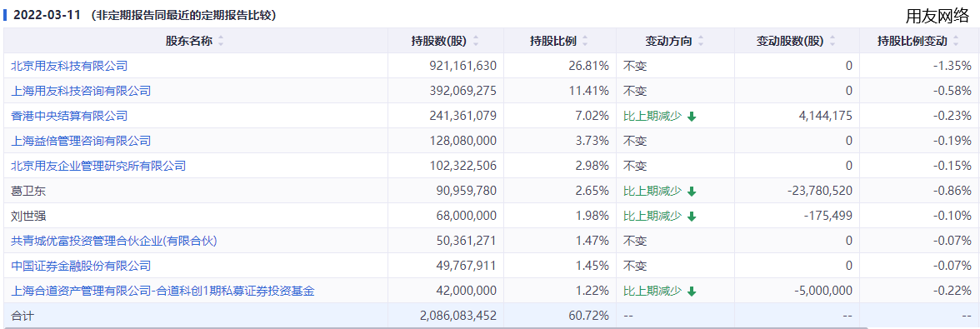Image resolution: width=980 pixels, height=329 pixels.
Task: Click green down arrow for 香港中央结算有限公司
Action: (692, 116)
